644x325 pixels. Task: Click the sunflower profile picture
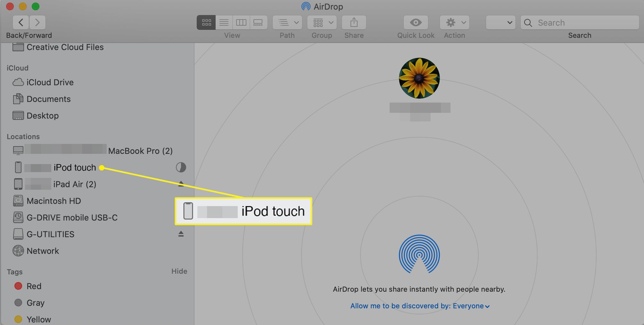click(x=419, y=78)
